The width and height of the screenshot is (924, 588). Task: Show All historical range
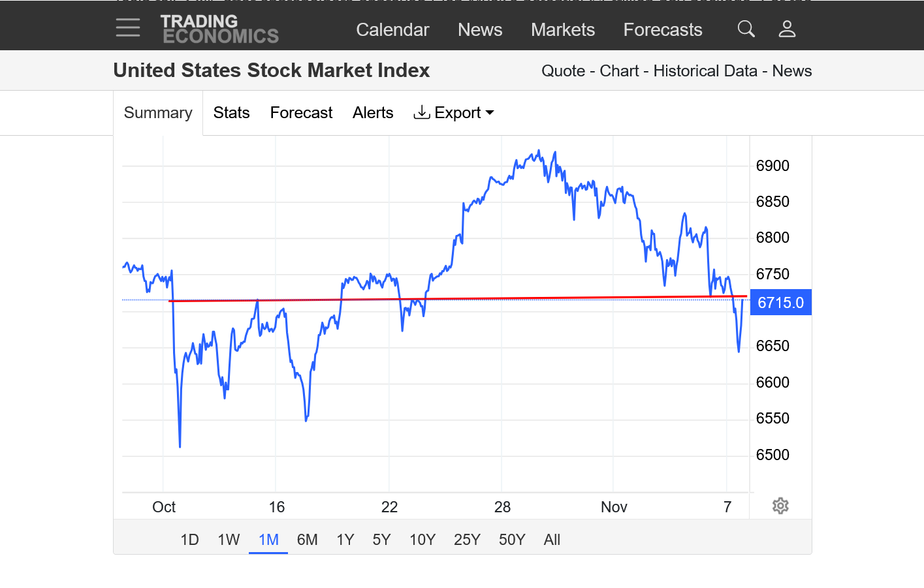pyautogui.click(x=552, y=540)
